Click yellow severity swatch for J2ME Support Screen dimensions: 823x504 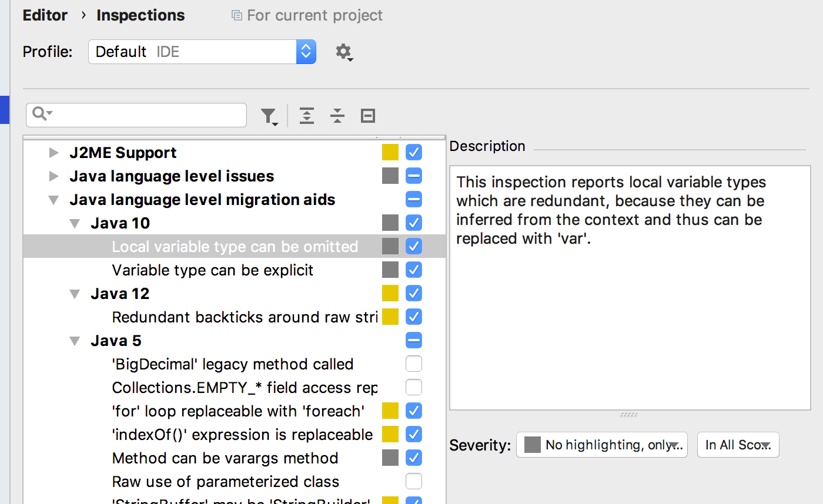(x=390, y=153)
